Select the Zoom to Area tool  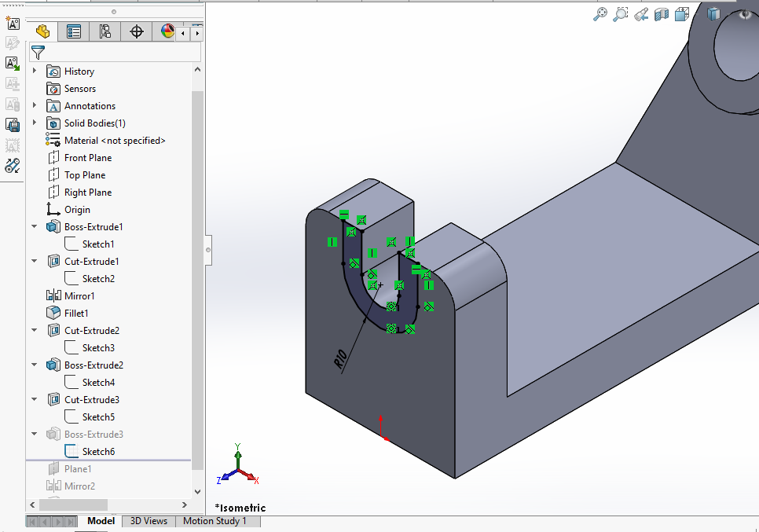tap(621, 14)
